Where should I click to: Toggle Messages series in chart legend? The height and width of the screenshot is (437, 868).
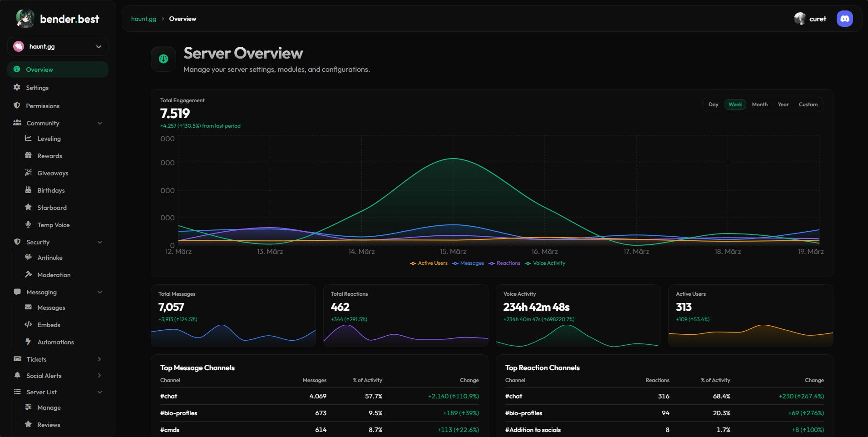point(468,263)
